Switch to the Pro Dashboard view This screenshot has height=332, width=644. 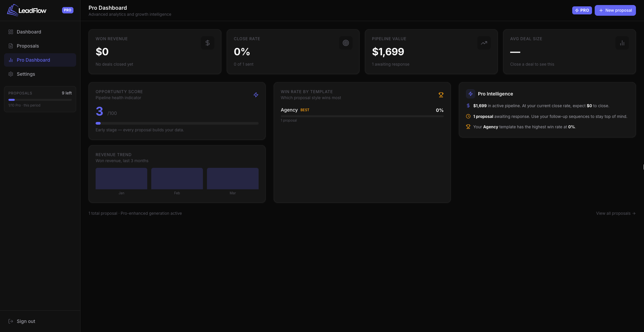pos(33,60)
